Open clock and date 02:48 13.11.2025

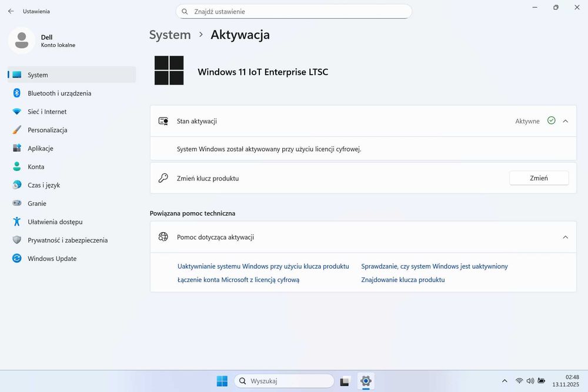(x=566, y=381)
